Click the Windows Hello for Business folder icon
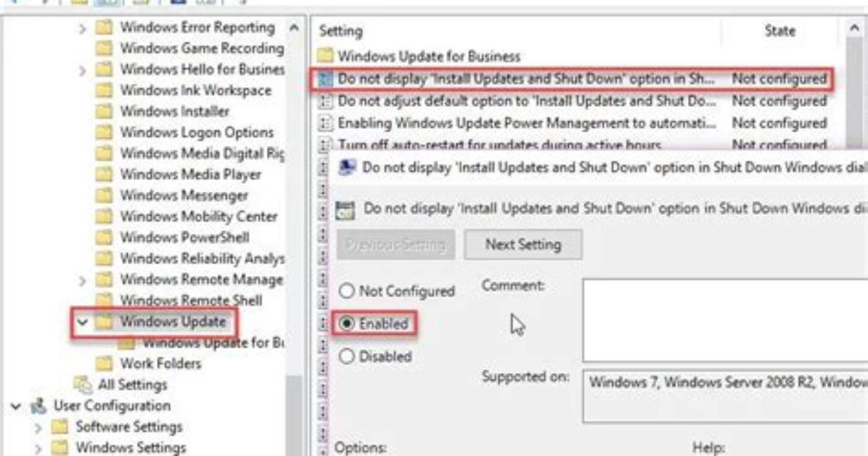868x456 pixels. click(x=104, y=69)
